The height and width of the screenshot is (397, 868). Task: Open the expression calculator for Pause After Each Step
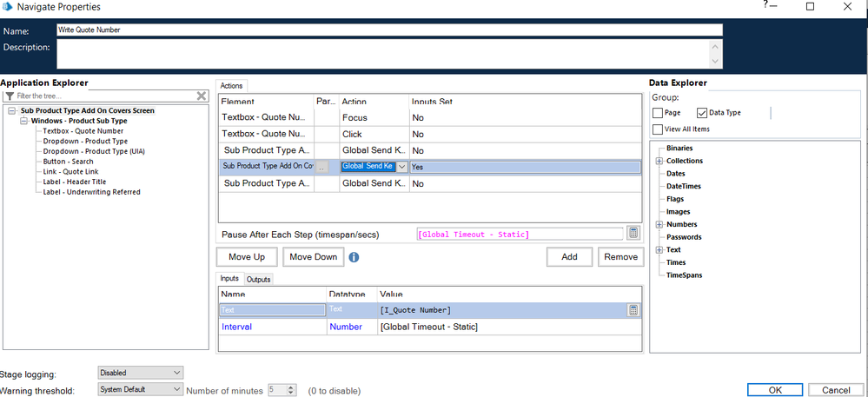(633, 233)
